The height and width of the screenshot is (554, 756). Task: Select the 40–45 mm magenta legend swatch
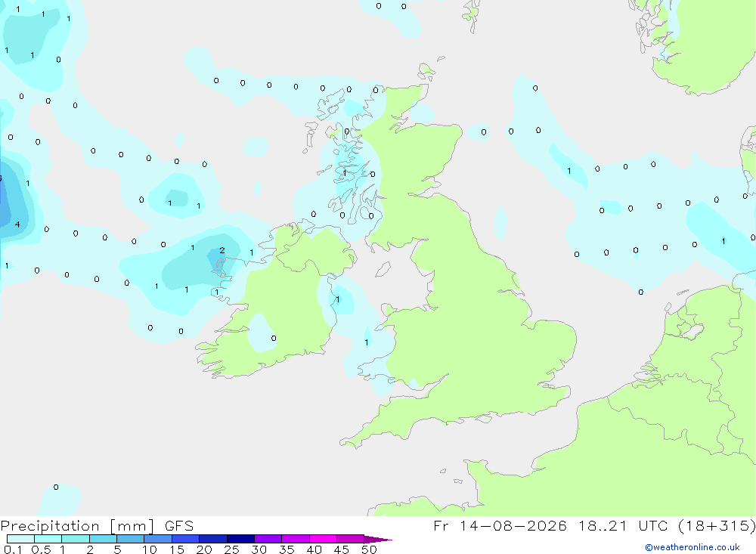(x=323, y=539)
